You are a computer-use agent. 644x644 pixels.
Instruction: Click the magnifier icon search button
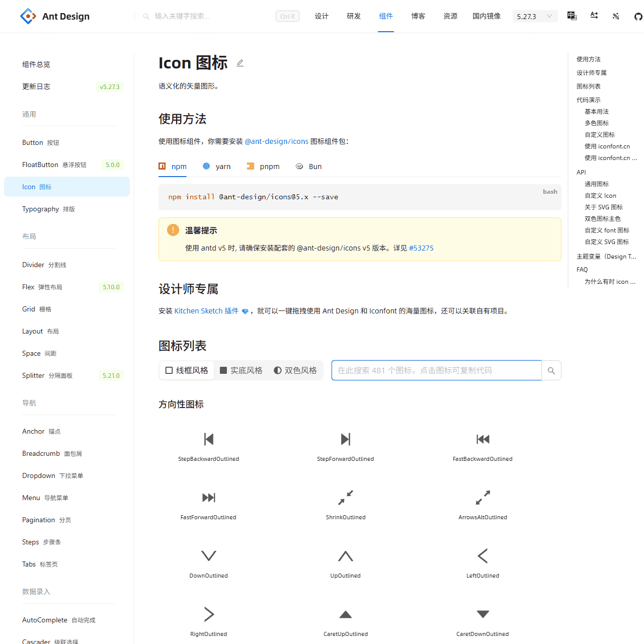point(551,371)
